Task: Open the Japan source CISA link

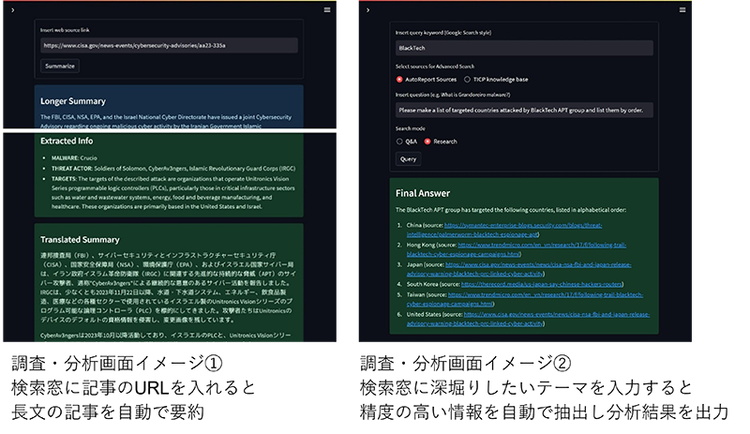Action: pyautogui.click(x=519, y=269)
